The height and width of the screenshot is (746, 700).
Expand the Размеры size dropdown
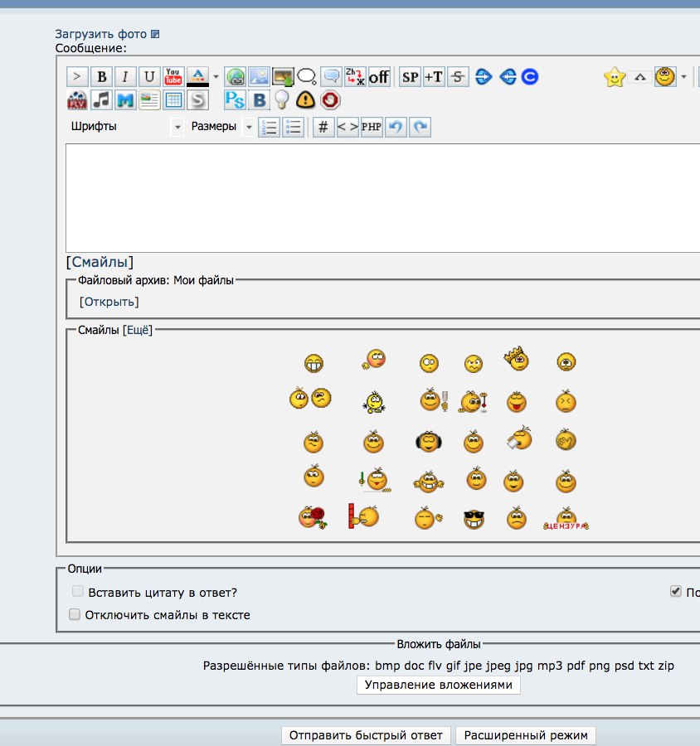[248, 127]
